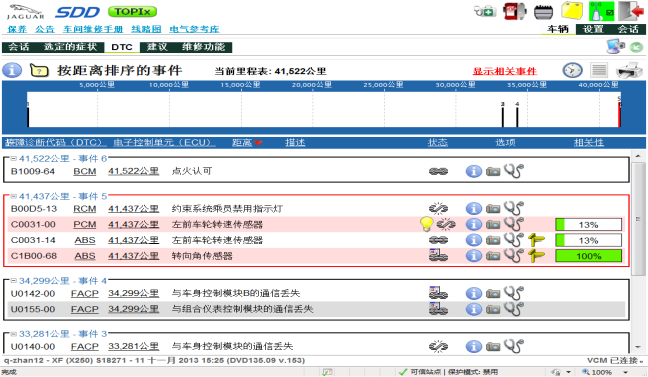The height and width of the screenshot is (377, 648).
Task: Toggle sort arrow on 距离 column
Action: coord(258,143)
